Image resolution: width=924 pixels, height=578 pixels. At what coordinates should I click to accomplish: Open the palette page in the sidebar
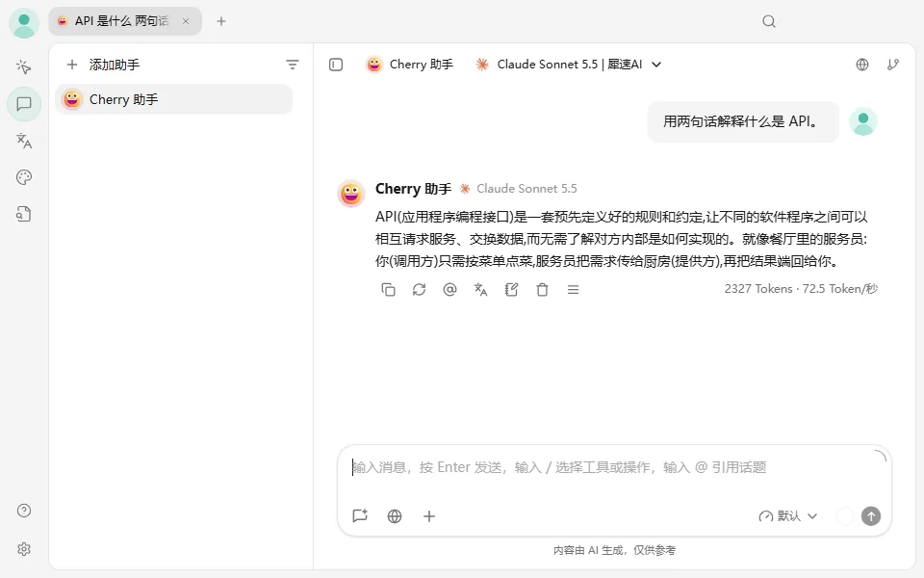click(x=24, y=177)
